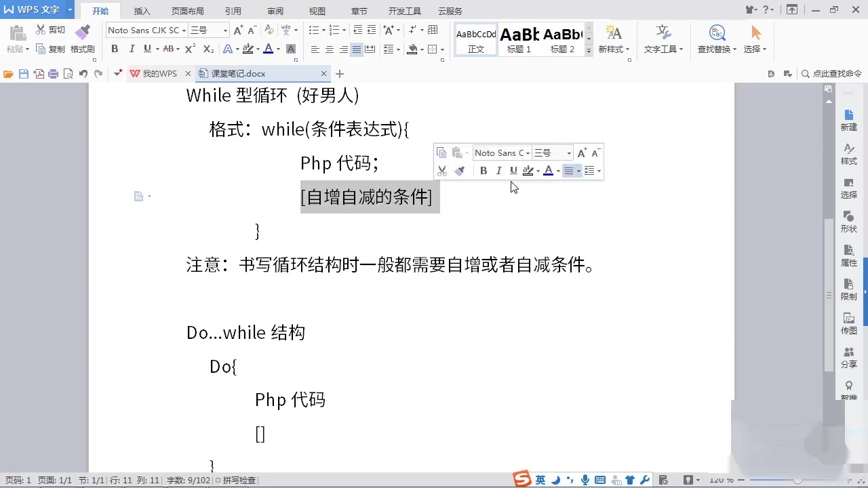Increase font size in the ribbon

(x=238, y=30)
